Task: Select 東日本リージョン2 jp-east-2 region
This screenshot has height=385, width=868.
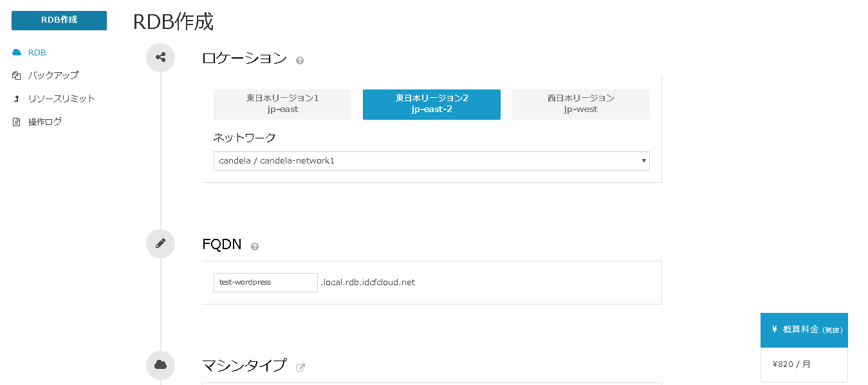Action: [x=432, y=104]
